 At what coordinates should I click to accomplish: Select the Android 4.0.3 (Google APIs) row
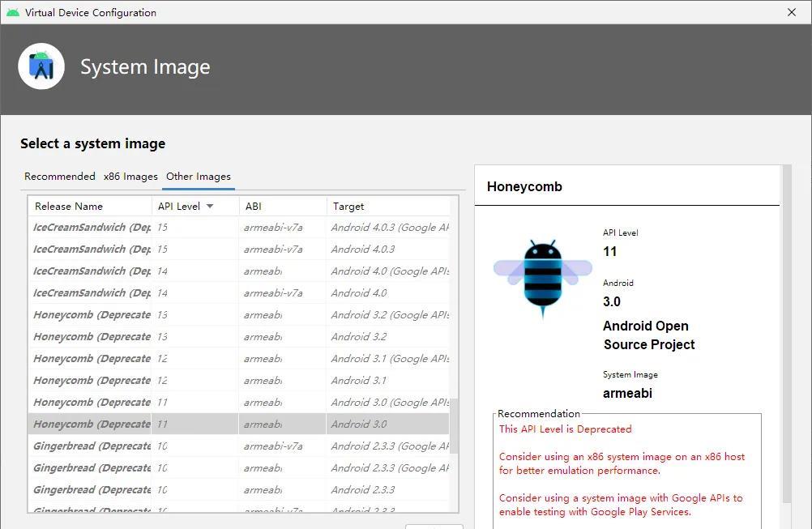click(239, 227)
